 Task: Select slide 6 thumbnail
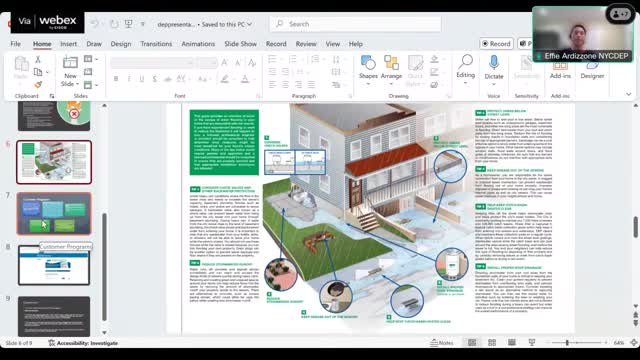click(x=54, y=162)
